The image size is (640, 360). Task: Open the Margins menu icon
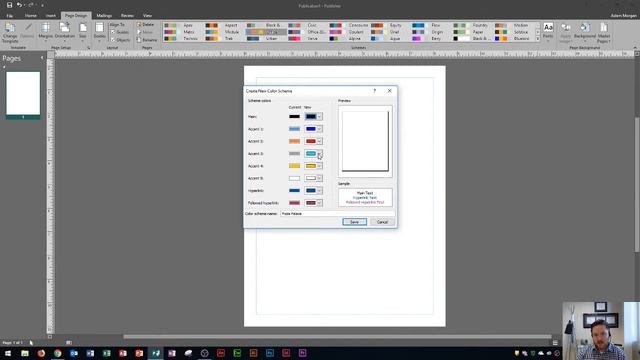[x=46, y=31]
